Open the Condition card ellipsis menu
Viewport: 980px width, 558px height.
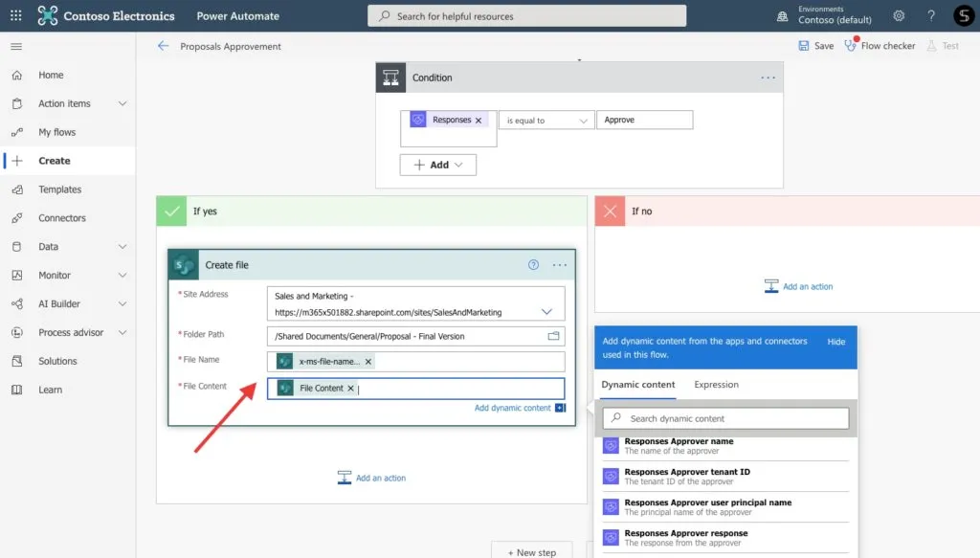coord(768,78)
